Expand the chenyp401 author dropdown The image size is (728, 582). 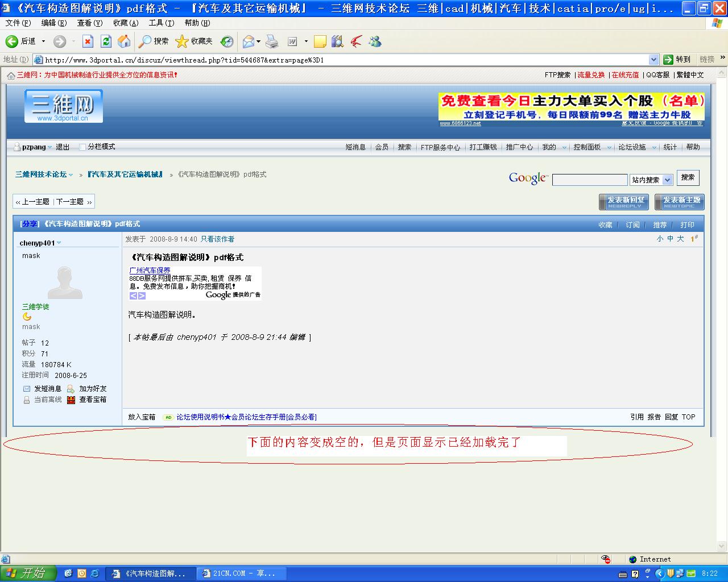[x=59, y=243]
